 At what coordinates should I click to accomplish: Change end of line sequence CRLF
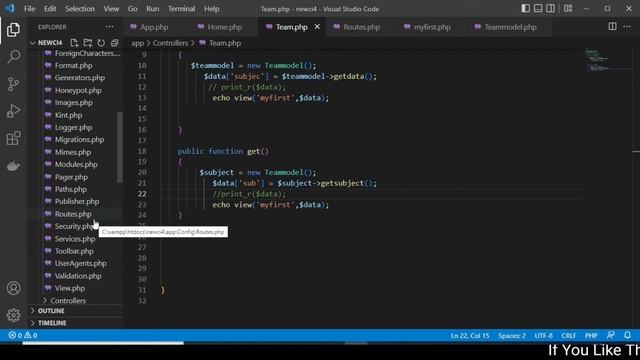coord(569,336)
